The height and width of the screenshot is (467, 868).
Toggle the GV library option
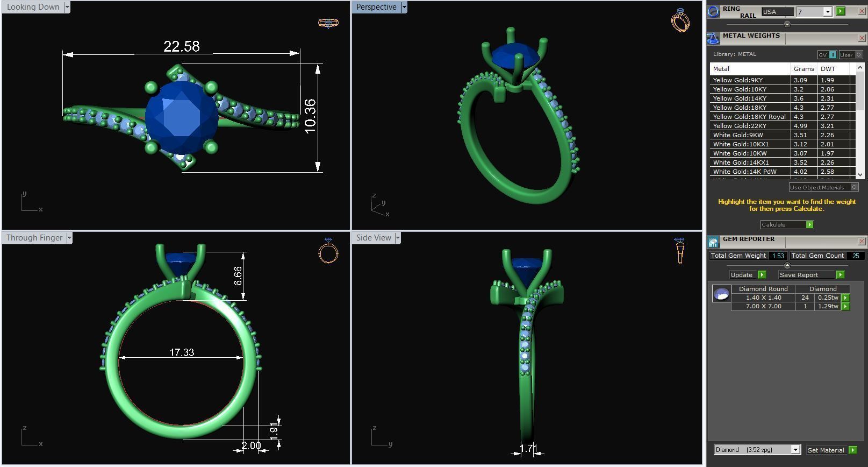pos(827,54)
